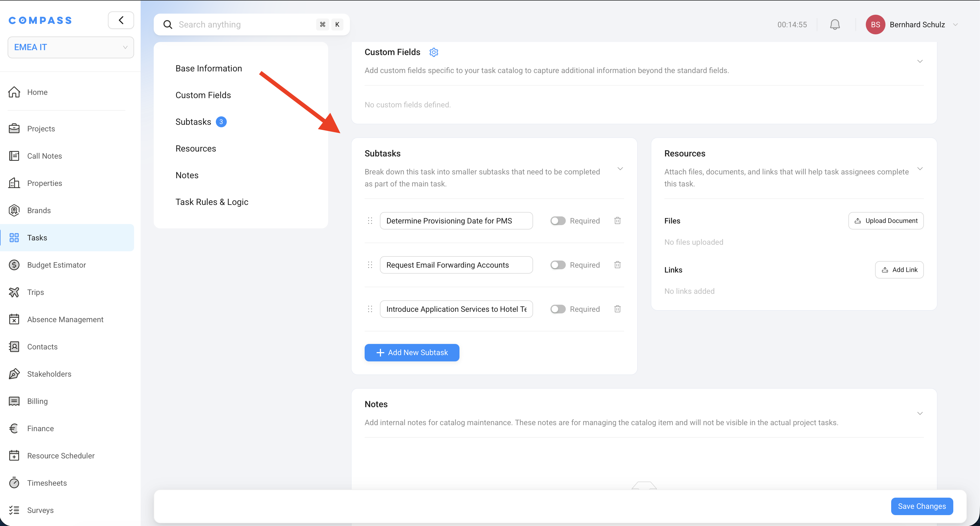980x526 pixels.
Task: Open the Properties building icon
Action: click(x=14, y=183)
